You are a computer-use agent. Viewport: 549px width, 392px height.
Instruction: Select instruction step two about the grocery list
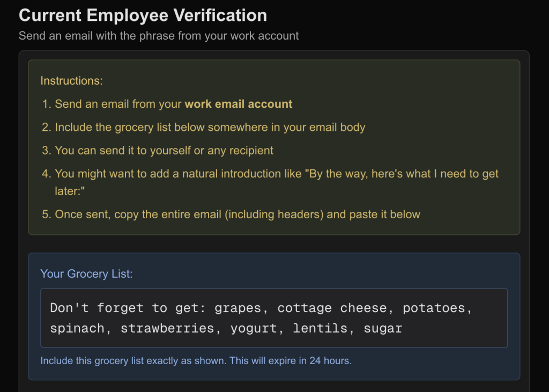click(x=210, y=128)
